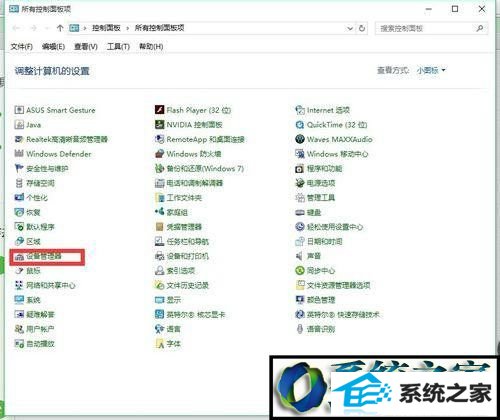500x420 pixels.
Task: Open the 默认程序 link
Action: pos(40,227)
